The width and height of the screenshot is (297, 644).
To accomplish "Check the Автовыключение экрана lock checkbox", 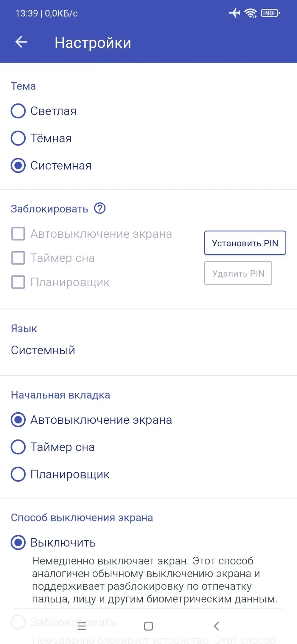I will coord(18,234).
